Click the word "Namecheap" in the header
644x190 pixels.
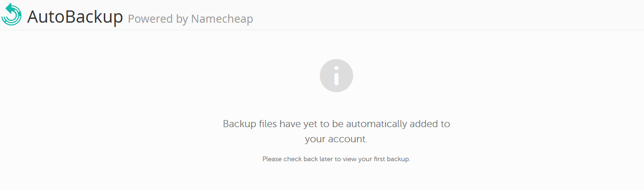(x=222, y=19)
